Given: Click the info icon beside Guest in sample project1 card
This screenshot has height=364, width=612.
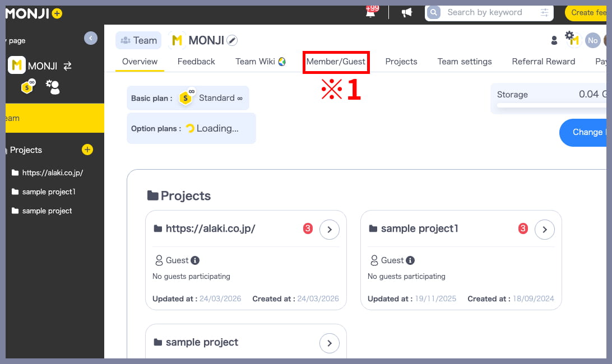Looking at the screenshot, I should (410, 260).
